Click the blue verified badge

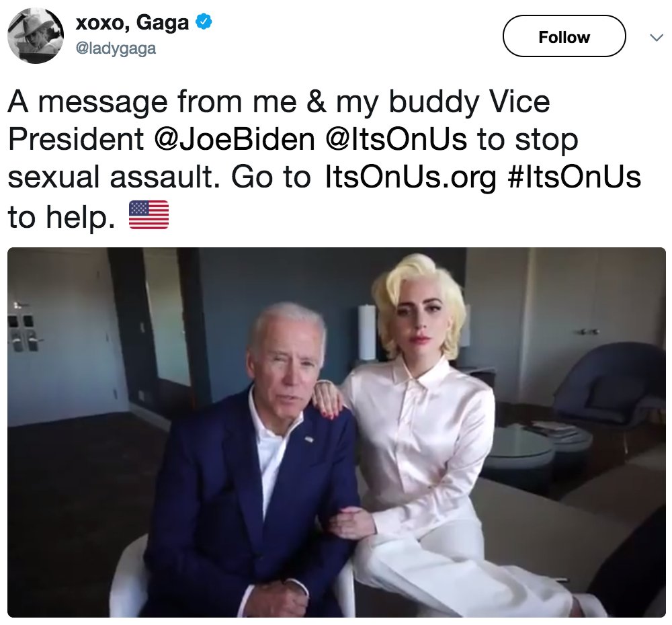click(204, 22)
